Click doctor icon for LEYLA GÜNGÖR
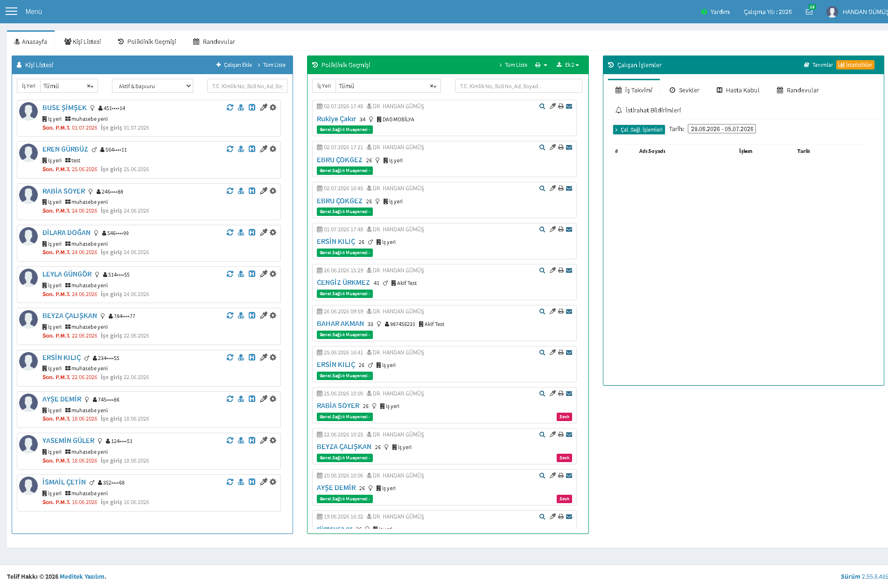Screen dimensions: 888x588 point(241,274)
